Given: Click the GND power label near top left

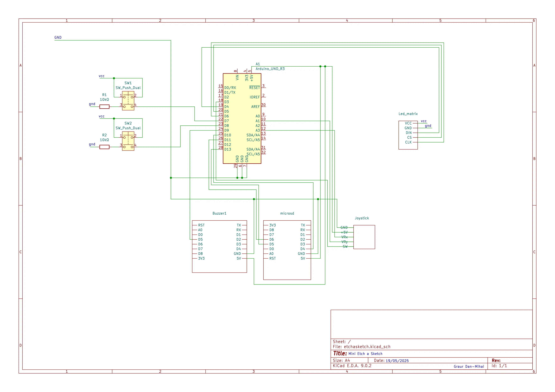Looking at the screenshot, I should pyautogui.click(x=58, y=37).
